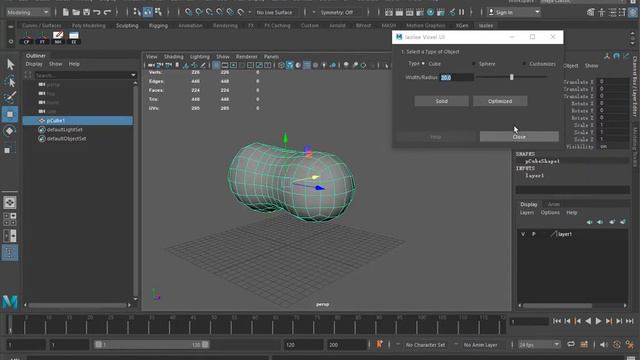Click the MH shelf icon

point(58,38)
